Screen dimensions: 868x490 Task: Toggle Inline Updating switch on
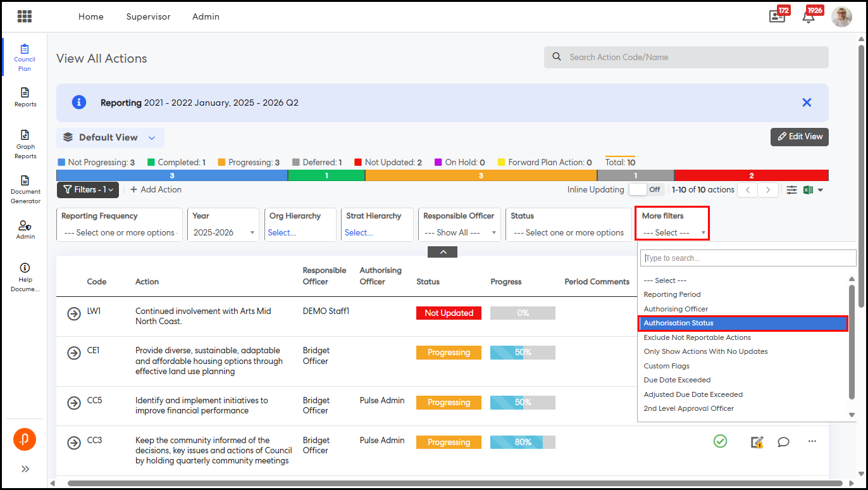click(645, 189)
